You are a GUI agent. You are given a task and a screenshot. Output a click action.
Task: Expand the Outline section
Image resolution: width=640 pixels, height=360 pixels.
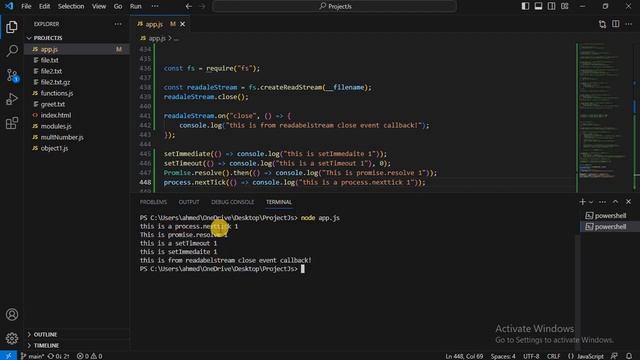77,334
